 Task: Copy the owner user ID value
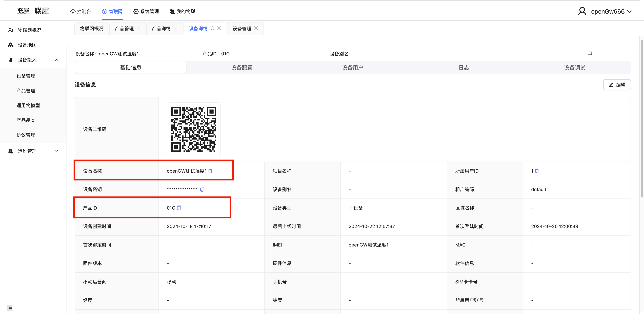click(537, 171)
